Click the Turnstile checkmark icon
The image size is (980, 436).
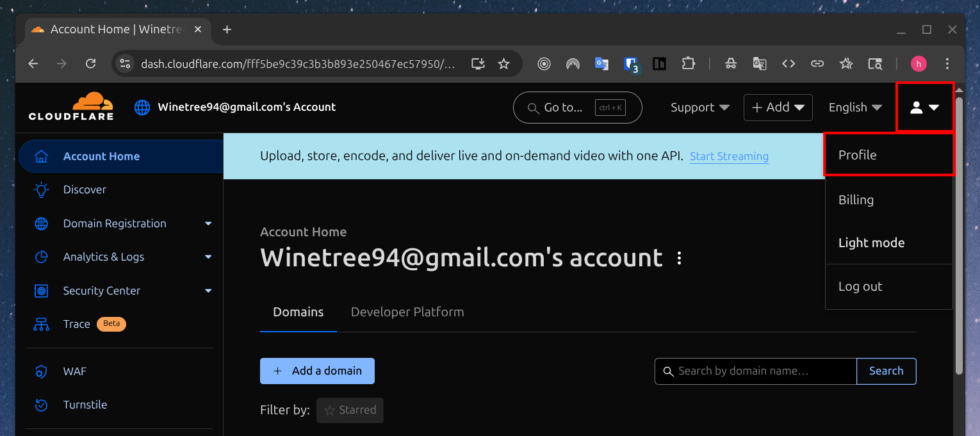(42, 405)
